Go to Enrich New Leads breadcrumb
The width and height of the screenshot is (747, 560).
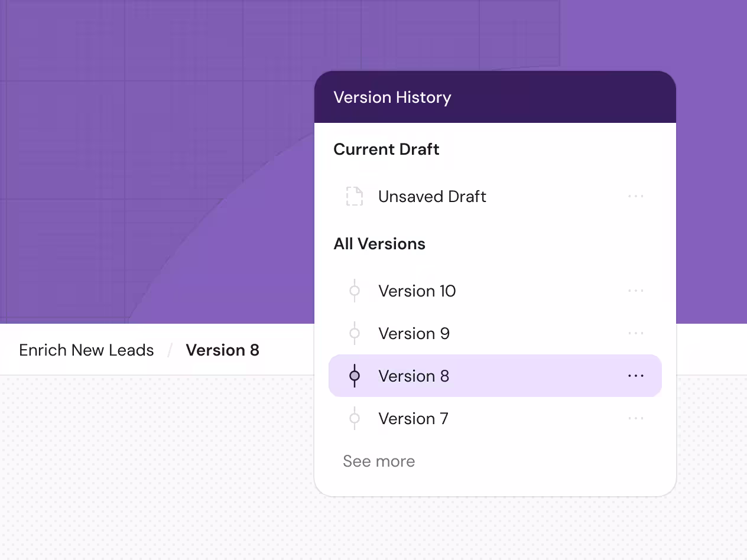point(86,350)
